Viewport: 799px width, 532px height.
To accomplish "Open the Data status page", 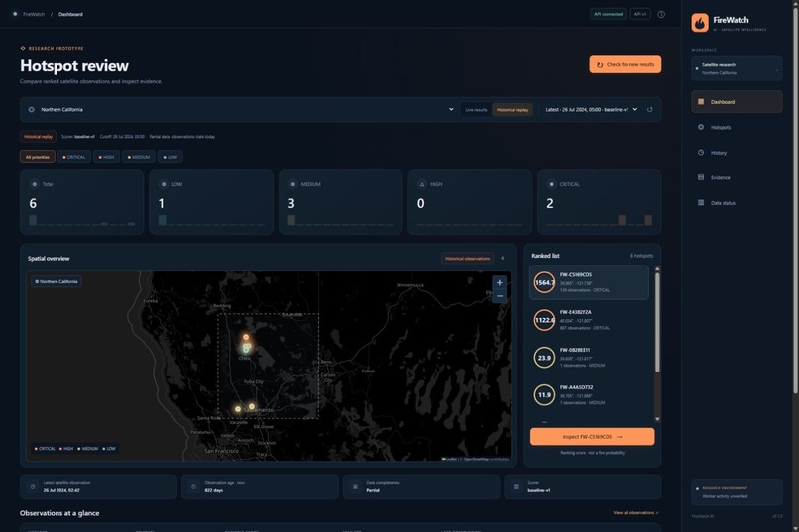I will pos(737,203).
